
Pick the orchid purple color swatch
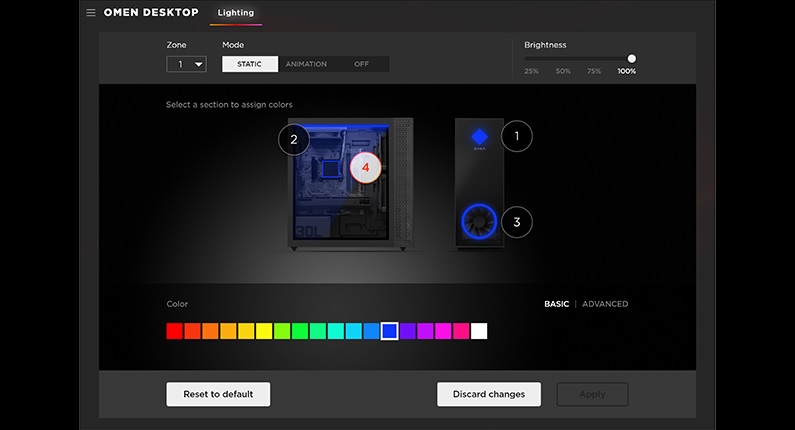(x=425, y=331)
